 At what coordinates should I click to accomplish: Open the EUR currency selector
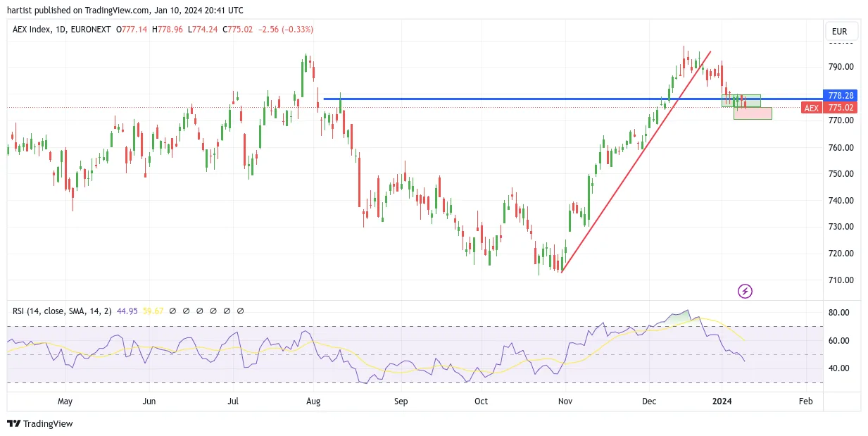[841, 32]
